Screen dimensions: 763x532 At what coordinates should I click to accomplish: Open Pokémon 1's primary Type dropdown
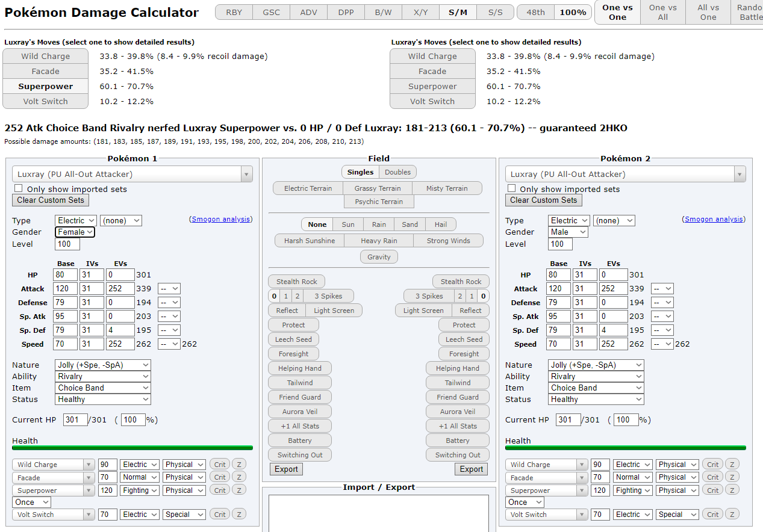coord(76,221)
